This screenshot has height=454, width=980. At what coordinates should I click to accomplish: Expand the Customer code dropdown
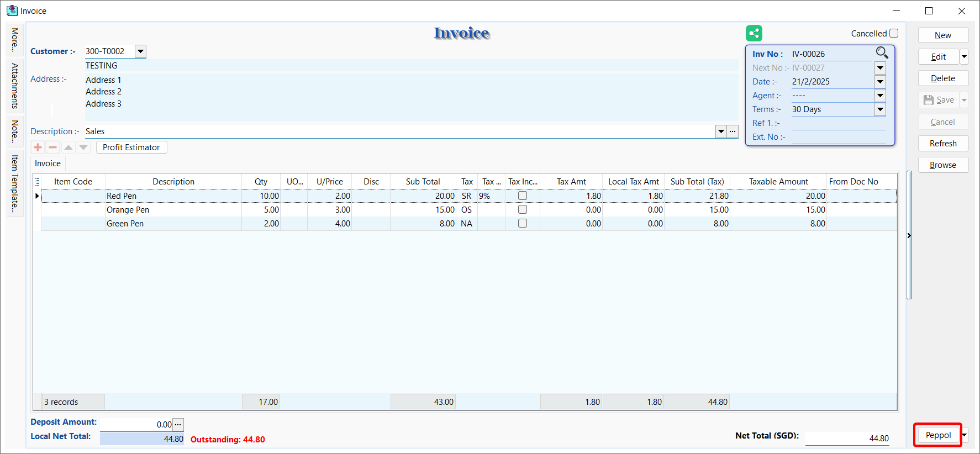point(141,51)
